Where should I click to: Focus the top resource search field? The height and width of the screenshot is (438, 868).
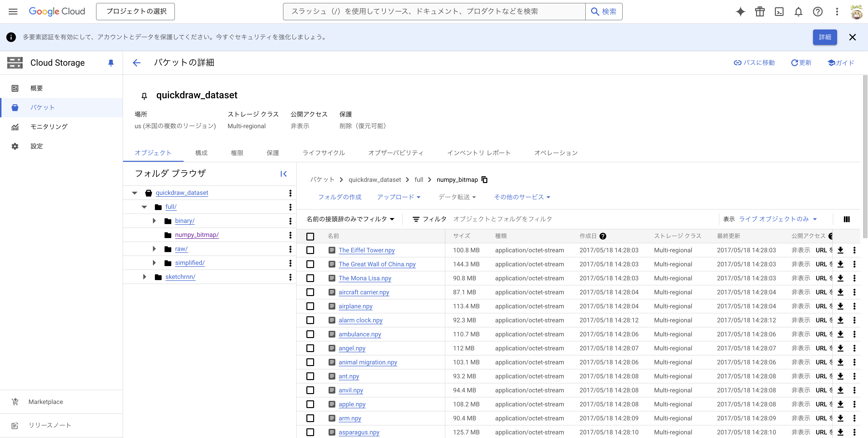434,12
